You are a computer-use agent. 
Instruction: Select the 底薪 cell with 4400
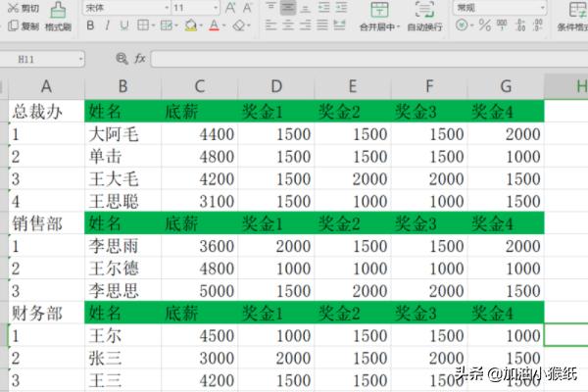tap(200, 134)
